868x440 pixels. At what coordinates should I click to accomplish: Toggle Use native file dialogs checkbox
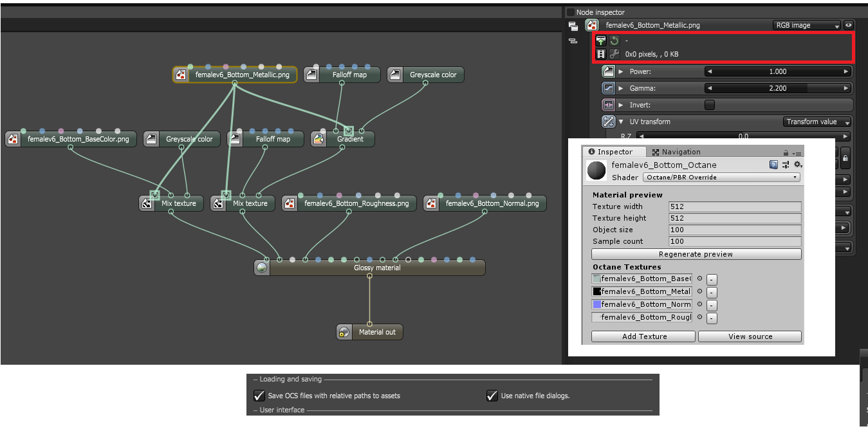[x=492, y=396]
